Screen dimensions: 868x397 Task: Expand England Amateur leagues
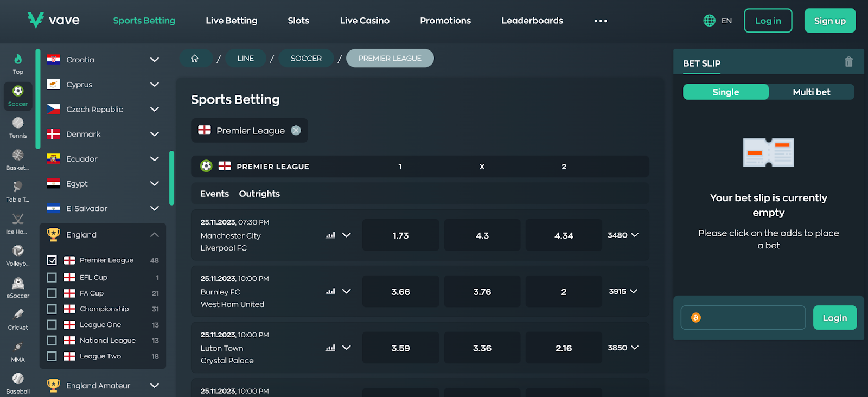click(x=155, y=386)
